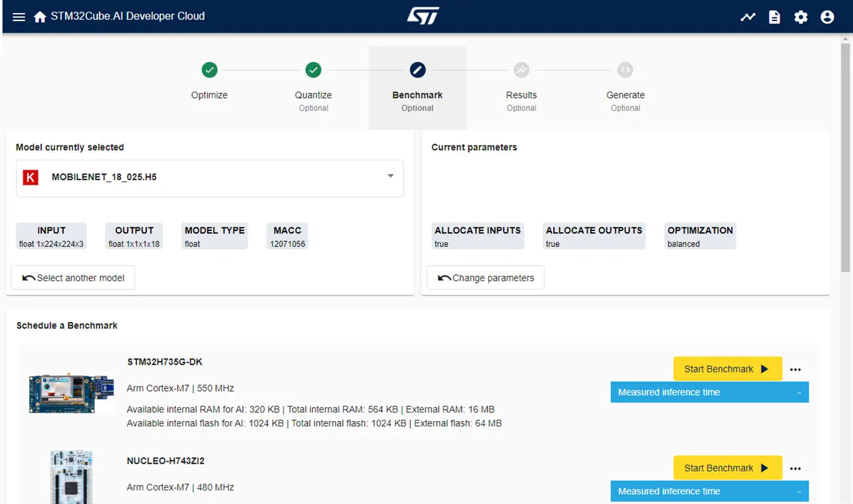
Task: Click Arm Cortex-M7 | 550 MHz text
Action: (x=180, y=388)
